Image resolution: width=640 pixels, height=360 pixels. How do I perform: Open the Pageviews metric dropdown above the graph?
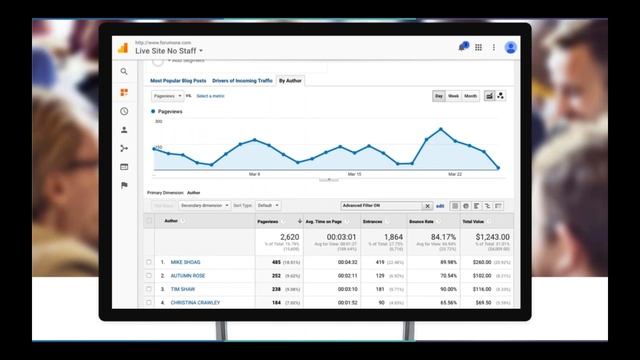pyautogui.click(x=167, y=96)
